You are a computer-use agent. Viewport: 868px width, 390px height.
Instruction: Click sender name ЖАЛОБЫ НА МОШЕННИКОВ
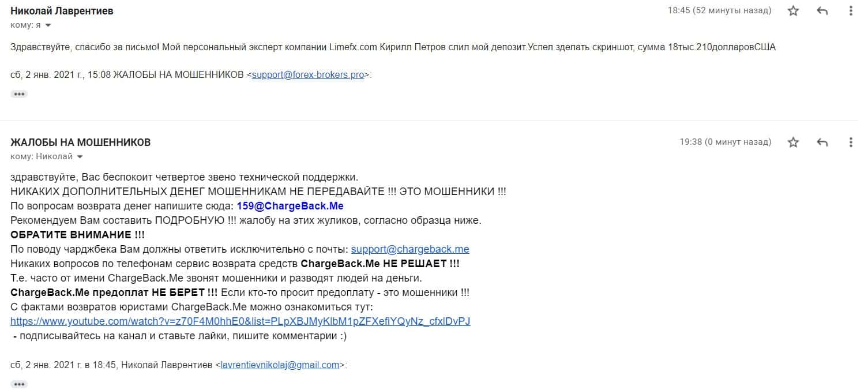[x=81, y=142]
